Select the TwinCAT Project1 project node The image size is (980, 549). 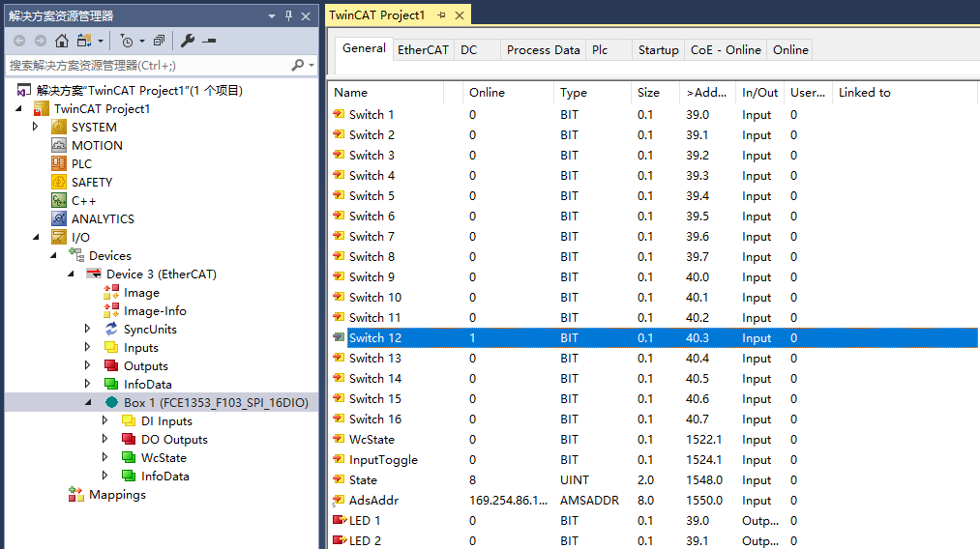pyautogui.click(x=102, y=108)
